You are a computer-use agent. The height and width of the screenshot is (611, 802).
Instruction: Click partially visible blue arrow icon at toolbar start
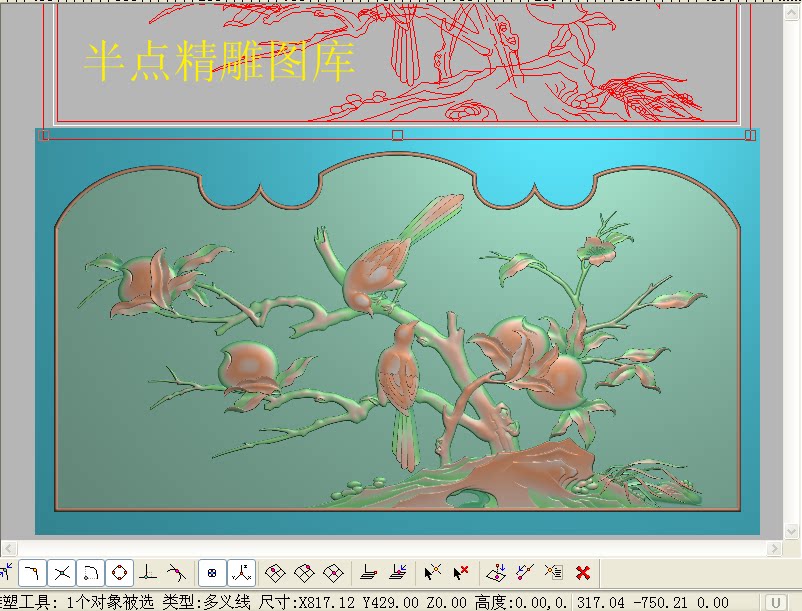[5, 572]
